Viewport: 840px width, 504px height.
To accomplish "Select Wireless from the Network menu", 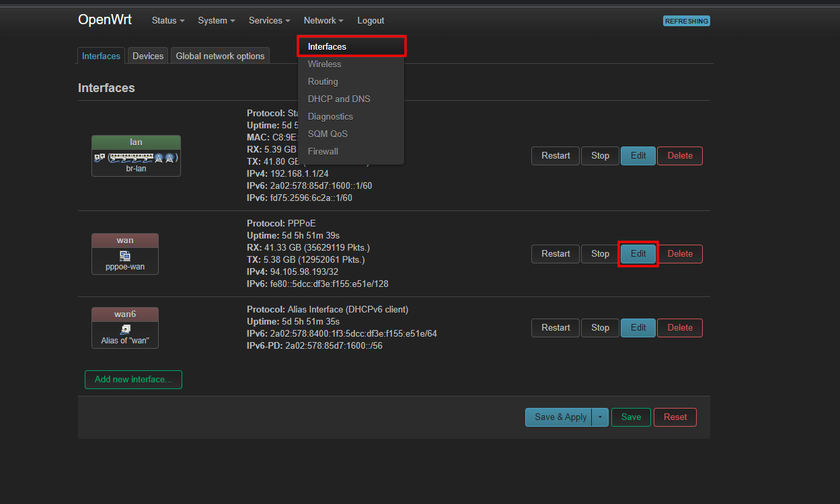I will pyautogui.click(x=325, y=65).
